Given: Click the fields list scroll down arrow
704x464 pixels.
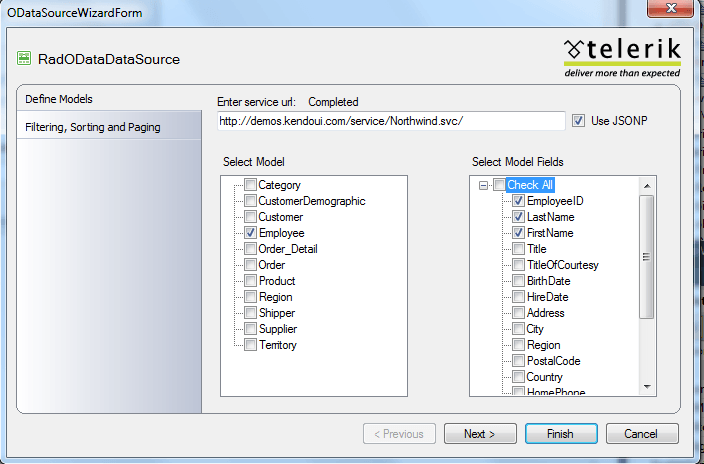Looking at the screenshot, I should point(647,386).
